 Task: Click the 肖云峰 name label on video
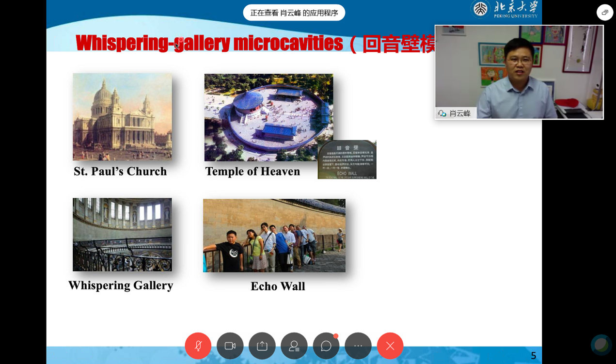point(459,113)
